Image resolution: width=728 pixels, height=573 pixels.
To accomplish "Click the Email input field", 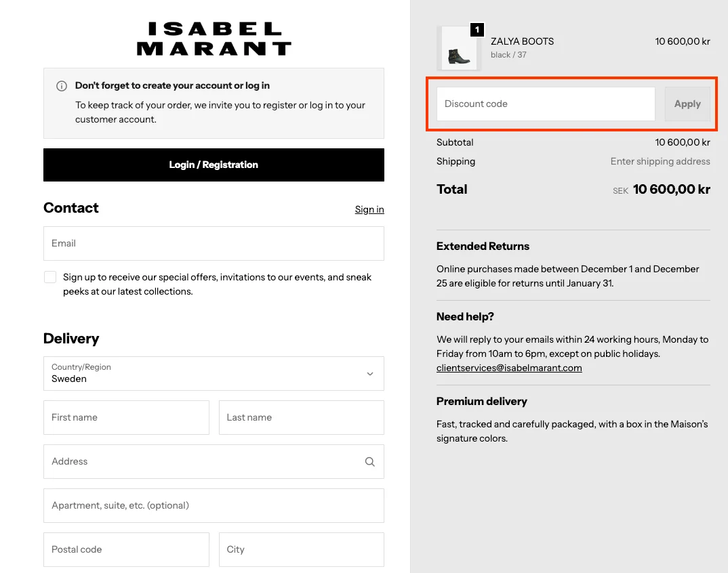I will (x=214, y=244).
